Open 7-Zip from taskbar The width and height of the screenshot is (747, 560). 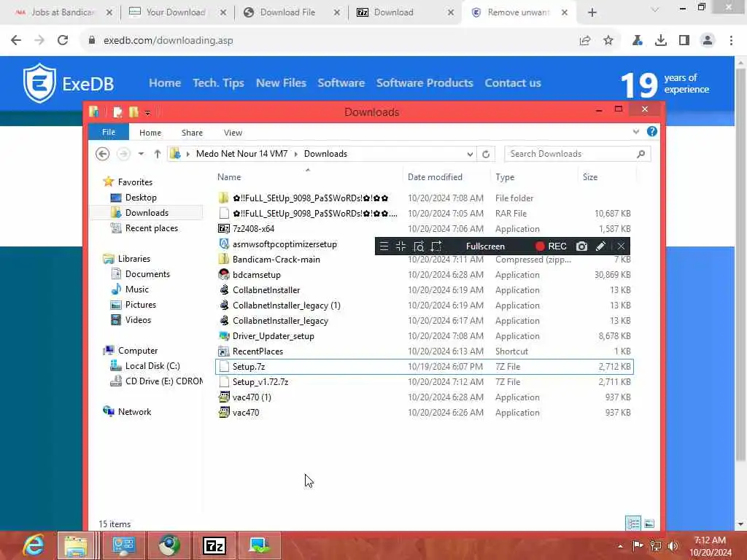pyautogui.click(x=214, y=545)
